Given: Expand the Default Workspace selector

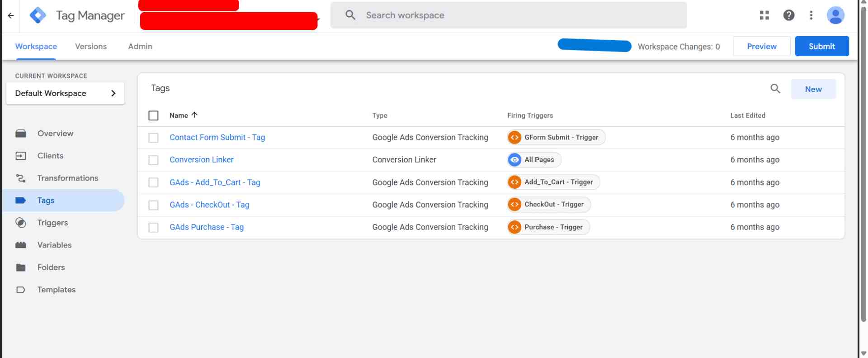Looking at the screenshot, I should click(x=65, y=93).
